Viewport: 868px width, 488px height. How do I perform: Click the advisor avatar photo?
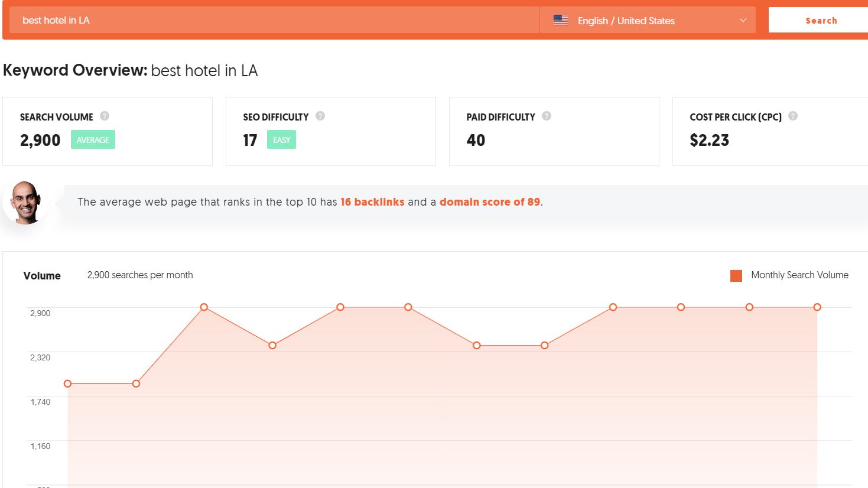click(26, 203)
